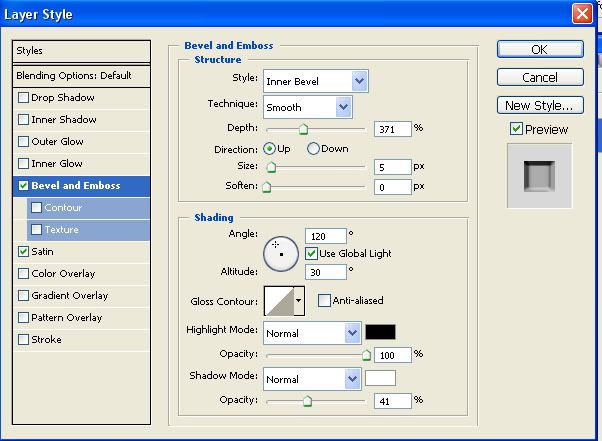Open the Technique dropdown showing Smooth

(308, 107)
